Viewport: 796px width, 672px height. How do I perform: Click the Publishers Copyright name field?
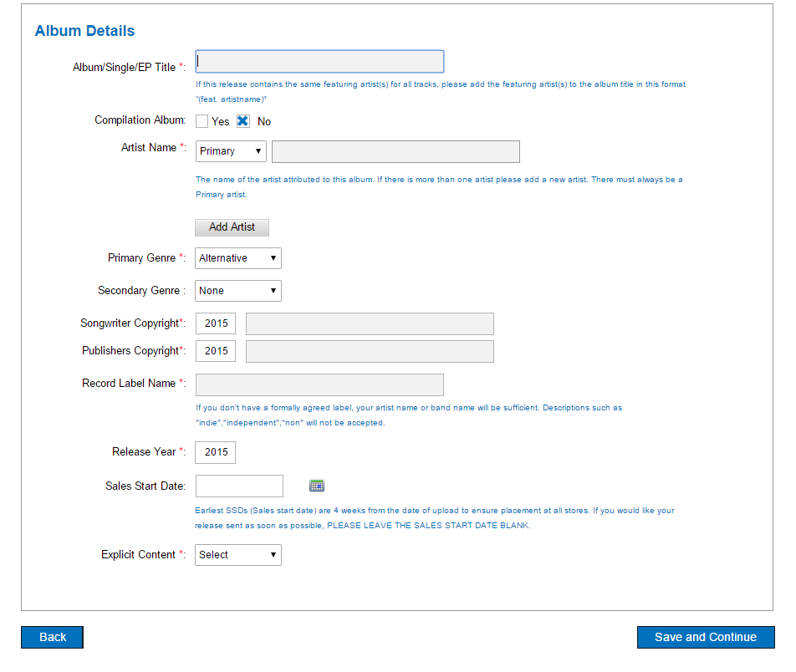click(x=370, y=351)
